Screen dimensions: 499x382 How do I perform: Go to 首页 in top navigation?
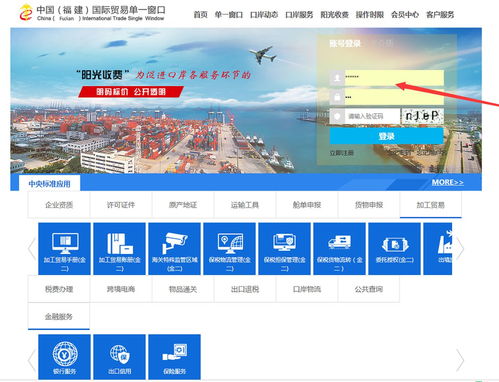pyautogui.click(x=200, y=15)
